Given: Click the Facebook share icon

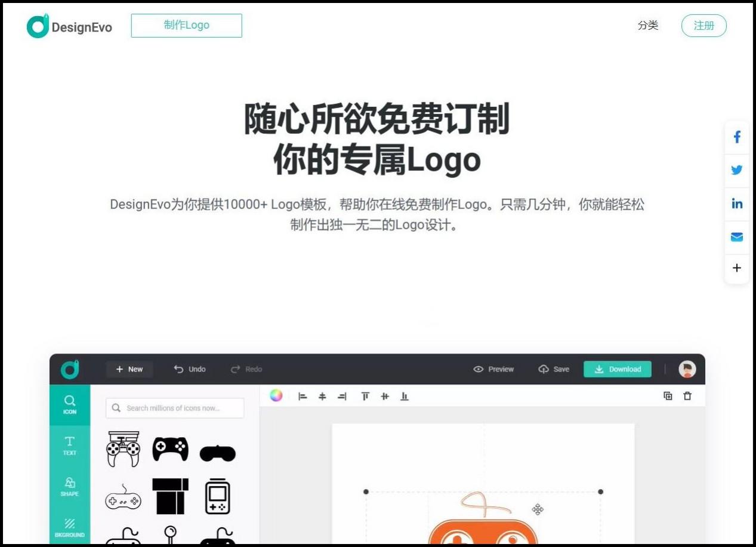Looking at the screenshot, I should click(737, 137).
